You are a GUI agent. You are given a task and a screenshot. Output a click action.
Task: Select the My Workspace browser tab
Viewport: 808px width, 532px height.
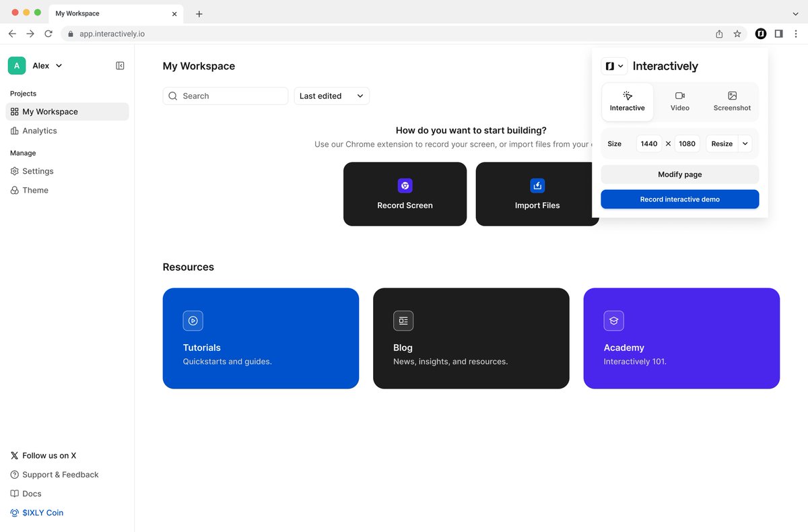116,13
